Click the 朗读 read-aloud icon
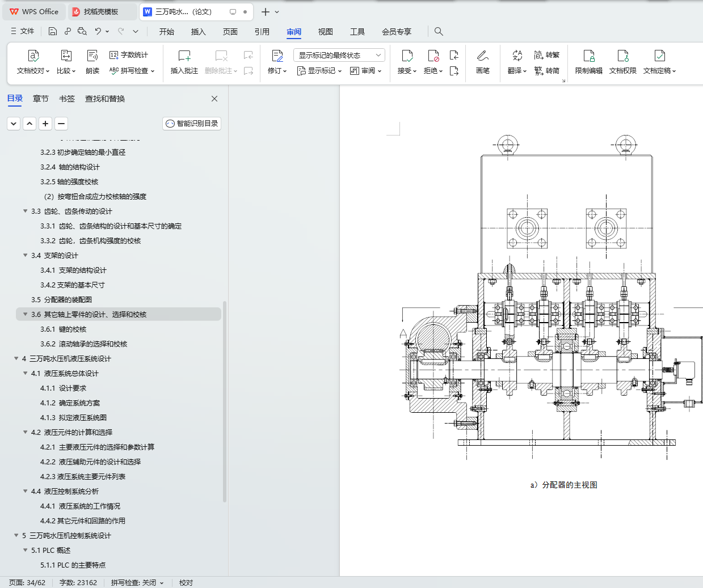 coord(92,56)
